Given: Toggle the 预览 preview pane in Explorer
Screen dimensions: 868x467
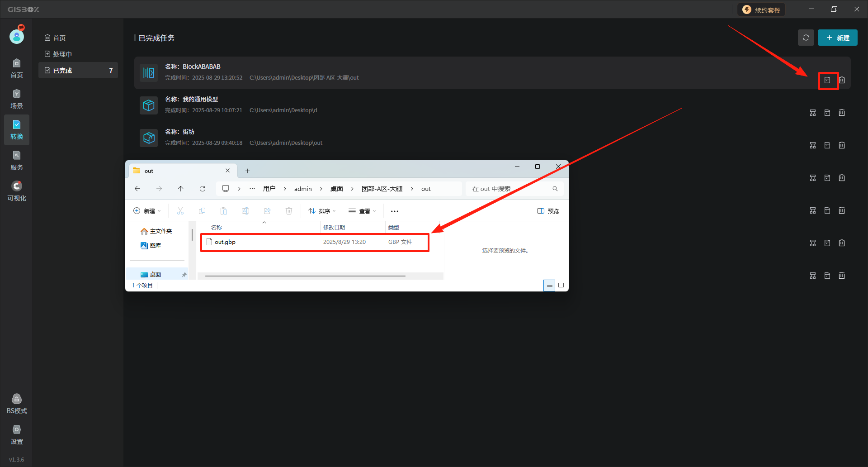Looking at the screenshot, I should tap(548, 211).
